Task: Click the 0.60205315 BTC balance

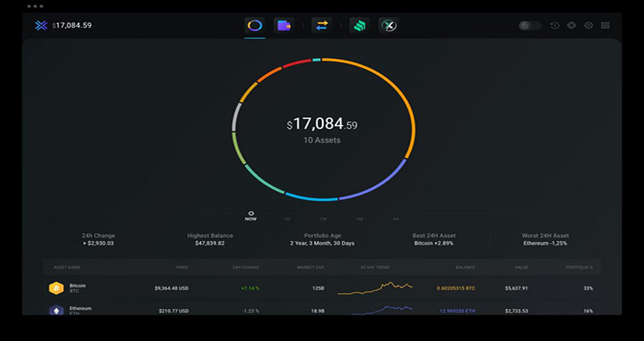Action: pyautogui.click(x=456, y=289)
